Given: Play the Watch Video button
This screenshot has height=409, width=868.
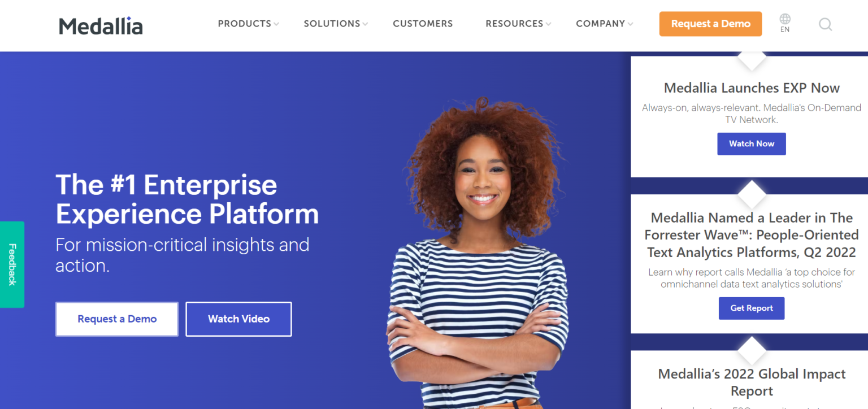Looking at the screenshot, I should (x=238, y=319).
